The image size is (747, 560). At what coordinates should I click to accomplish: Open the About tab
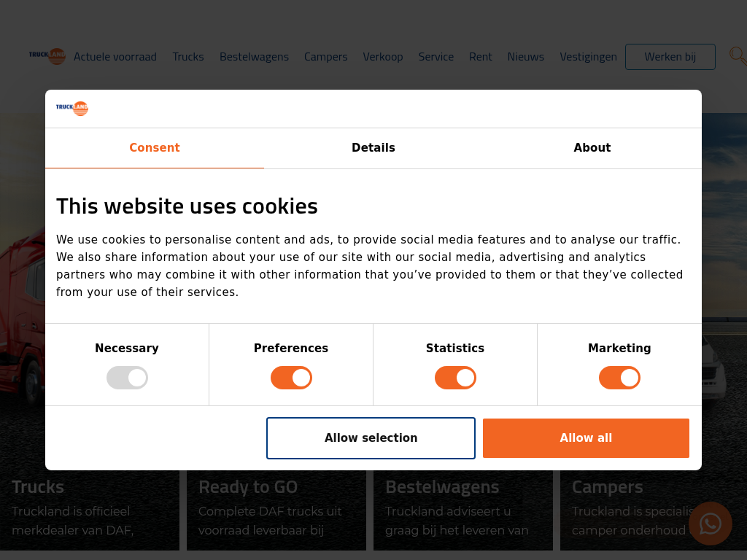click(x=592, y=148)
